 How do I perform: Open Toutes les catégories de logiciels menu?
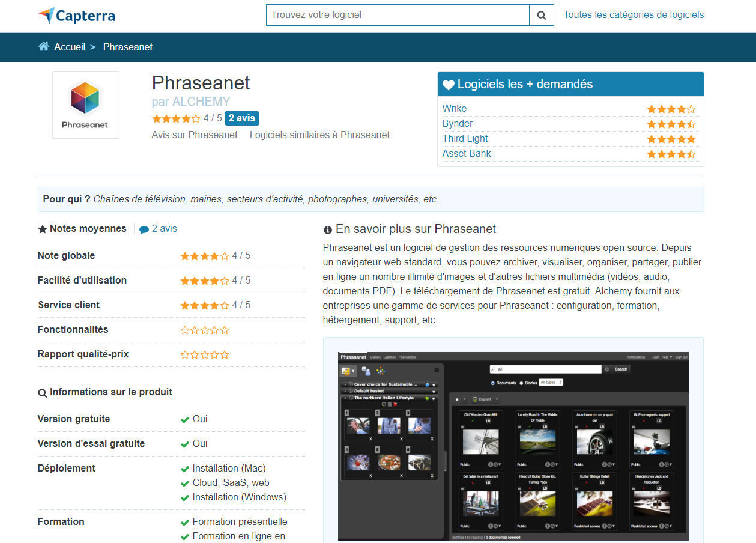pos(634,15)
